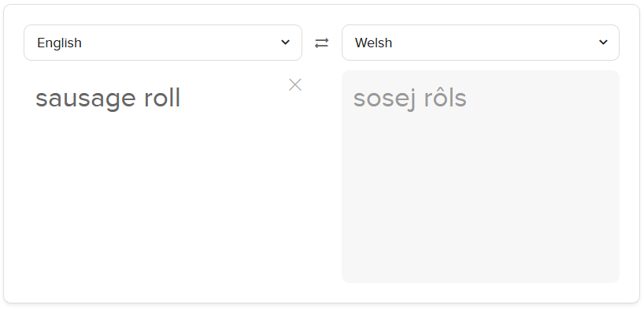Screen dimensions: 644x309
Task: Clear the source text with the X
Action: point(295,85)
